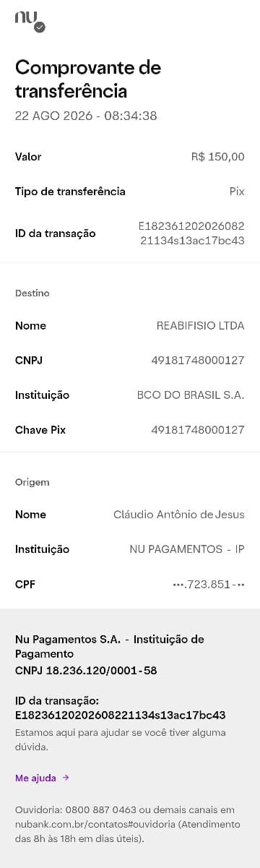Click the arrow icon next to Me ajuda
This screenshot has height=868, width=260.
66,778
